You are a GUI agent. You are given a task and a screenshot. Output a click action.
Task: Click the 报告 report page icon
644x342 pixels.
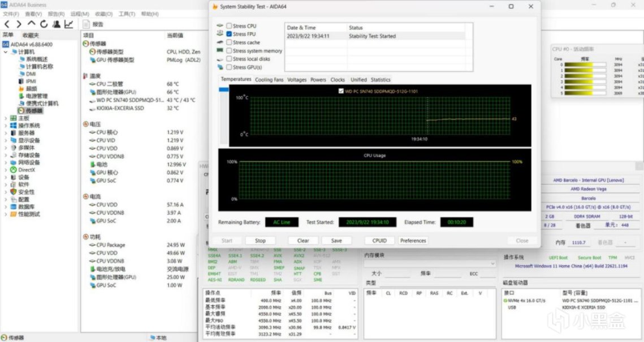click(x=87, y=24)
